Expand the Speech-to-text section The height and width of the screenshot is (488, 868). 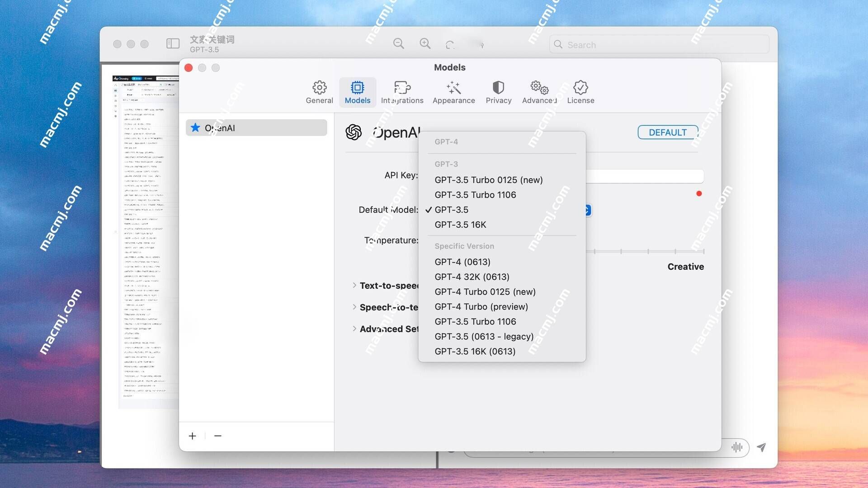354,307
